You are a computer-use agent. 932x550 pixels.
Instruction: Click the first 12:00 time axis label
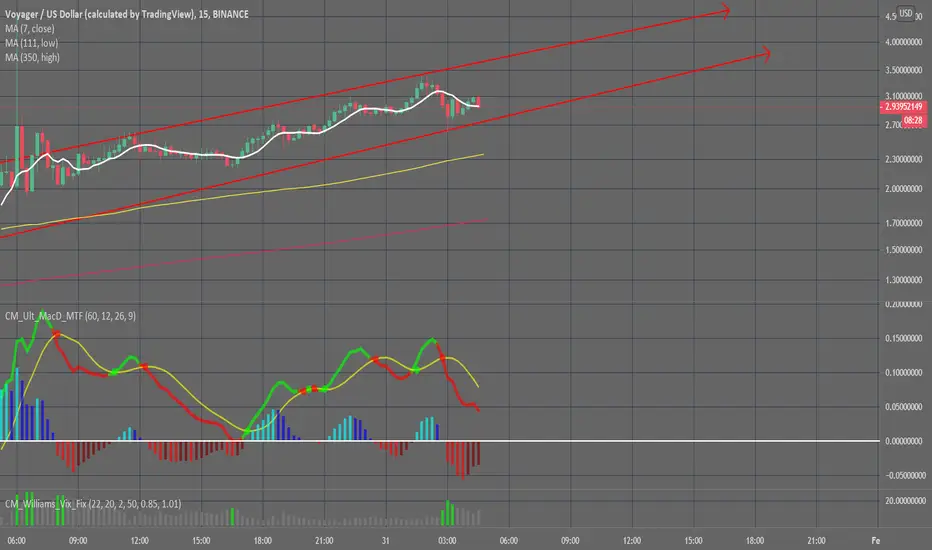click(140, 540)
